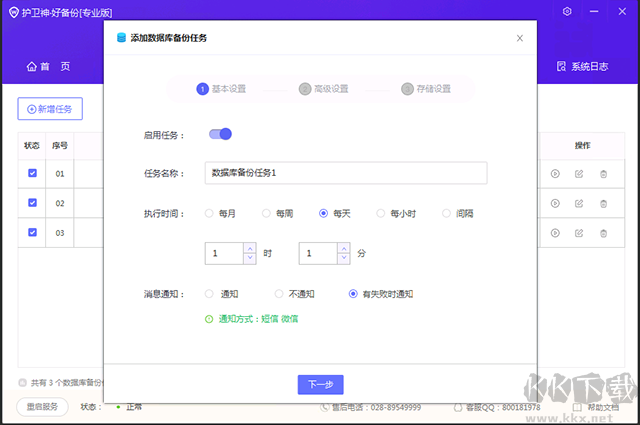Image resolution: width=640 pixels, height=425 pixels.
Task: Click the 操作 column header
Action: [x=582, y=145]
